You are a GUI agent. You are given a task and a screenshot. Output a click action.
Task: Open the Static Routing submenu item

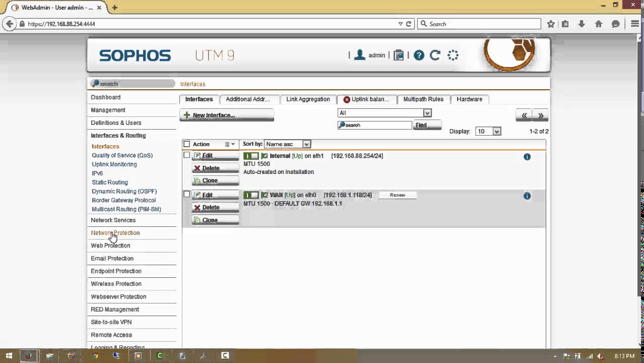click(110, 183)
